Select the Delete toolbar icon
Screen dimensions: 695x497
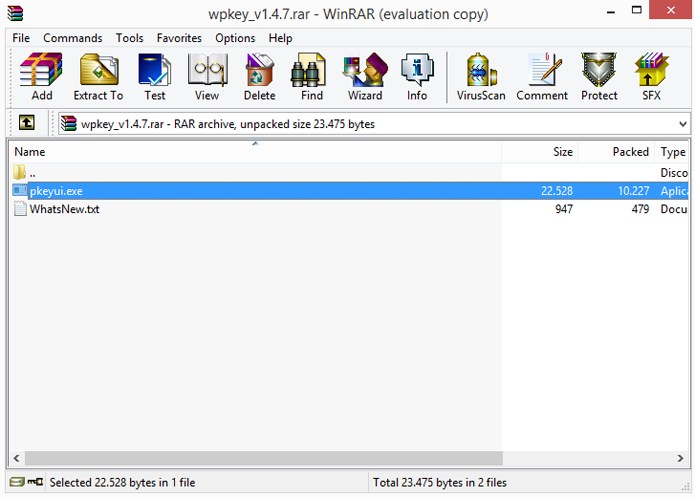[259, 77]
